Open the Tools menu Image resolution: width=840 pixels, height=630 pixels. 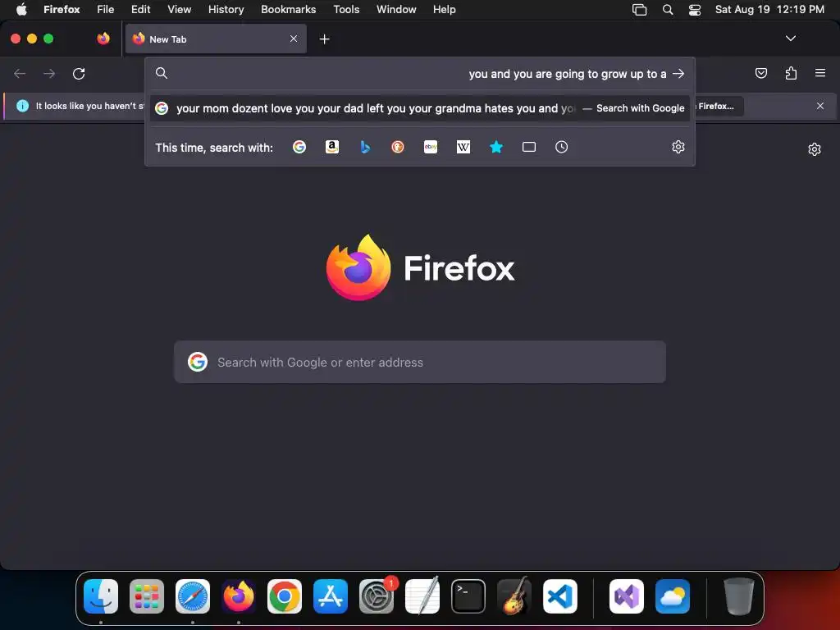click(346, 10)
